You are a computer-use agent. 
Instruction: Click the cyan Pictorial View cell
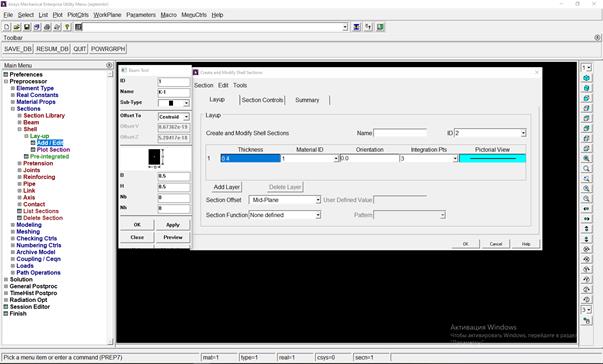point(492,158)
